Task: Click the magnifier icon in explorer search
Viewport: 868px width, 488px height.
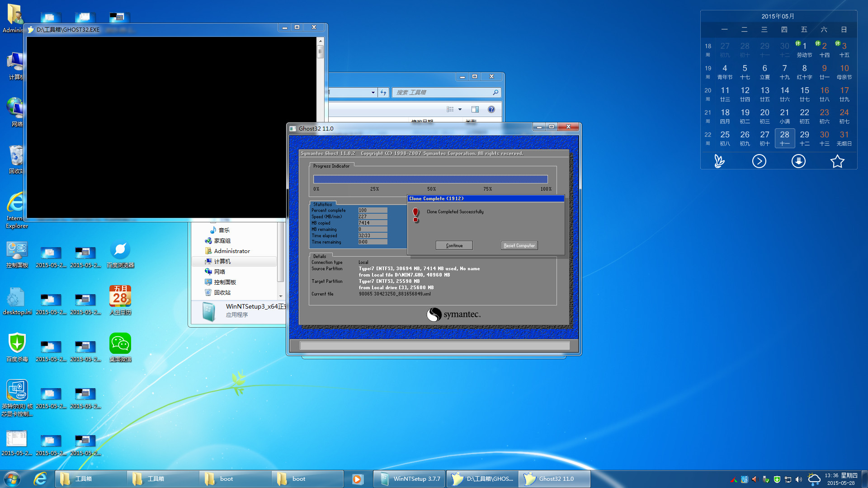Action: (495, 92)
